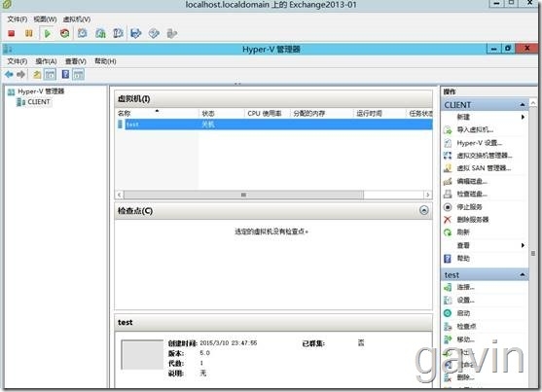Viewport: 542px width, 392px height.
Task: Click the 检查磁盘 icon
Action: 448,194
